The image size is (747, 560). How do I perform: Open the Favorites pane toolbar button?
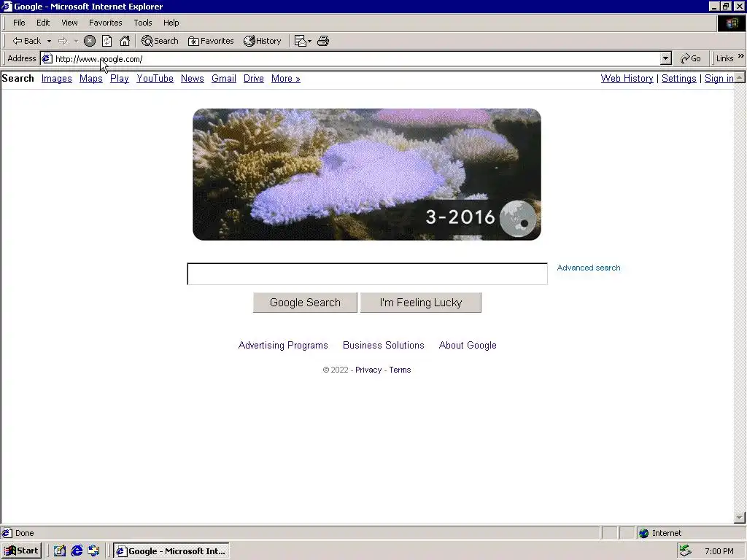211,41
